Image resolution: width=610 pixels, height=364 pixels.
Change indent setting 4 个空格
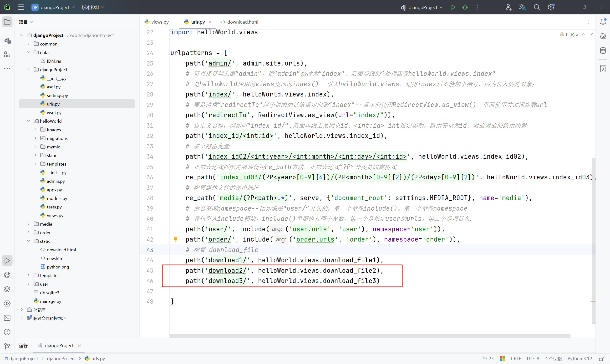coord(553,359)
